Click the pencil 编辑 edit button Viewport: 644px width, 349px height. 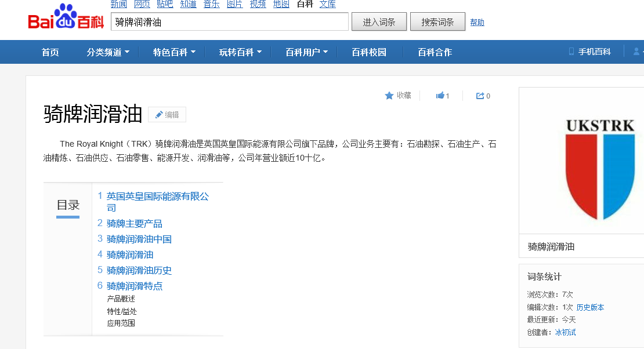pos(167,115)
